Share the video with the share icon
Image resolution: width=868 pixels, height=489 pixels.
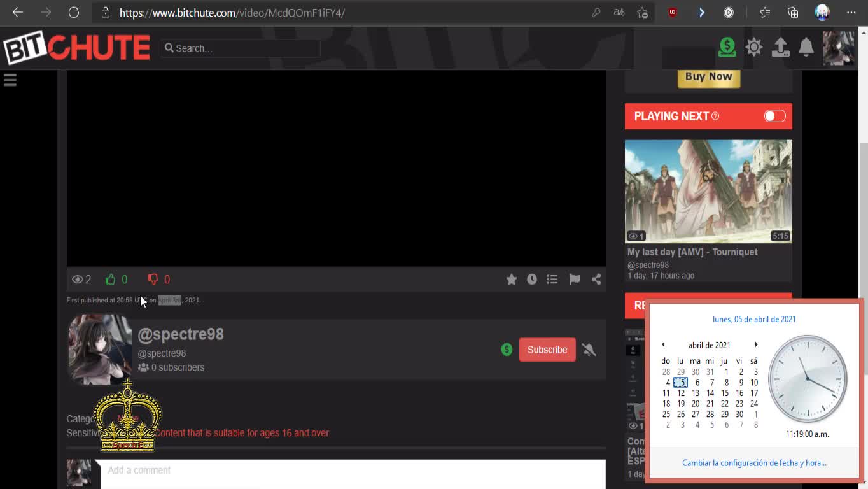(x=596, y=279)
